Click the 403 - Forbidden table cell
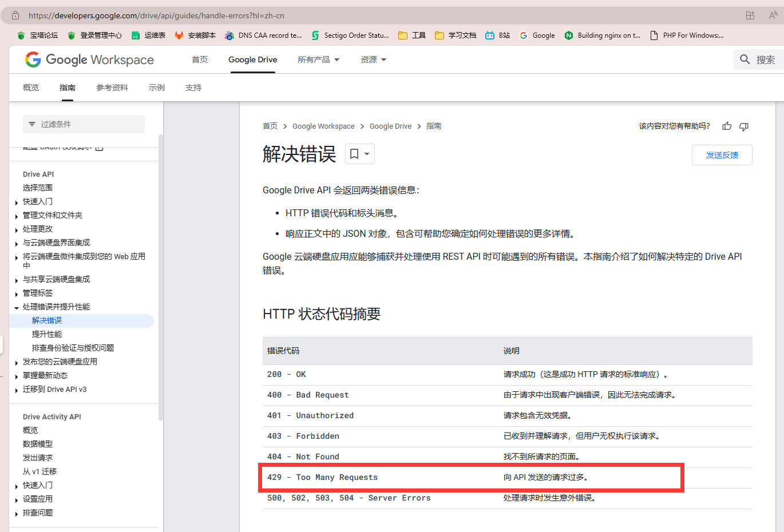The image size is (784, 532). click(x=303, y=436)
